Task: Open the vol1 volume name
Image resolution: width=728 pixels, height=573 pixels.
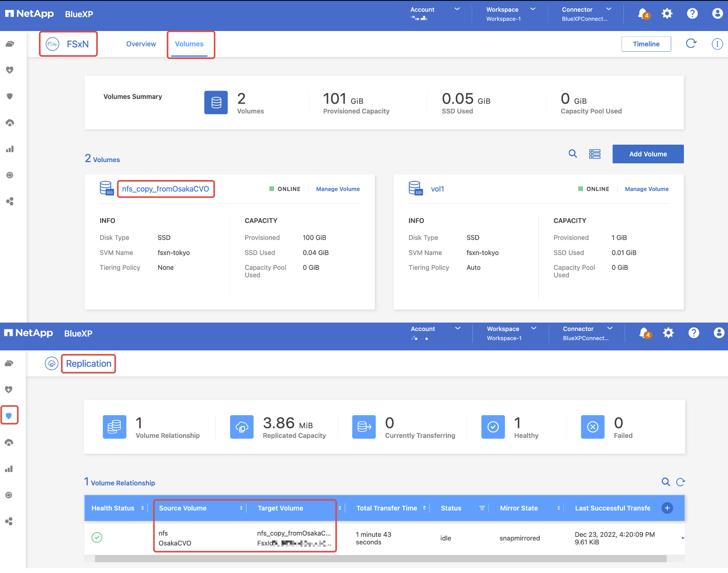Action: (x=438, y=189)
